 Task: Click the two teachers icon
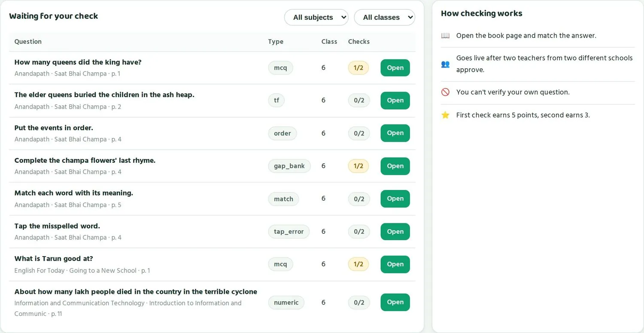coord(445,64)
